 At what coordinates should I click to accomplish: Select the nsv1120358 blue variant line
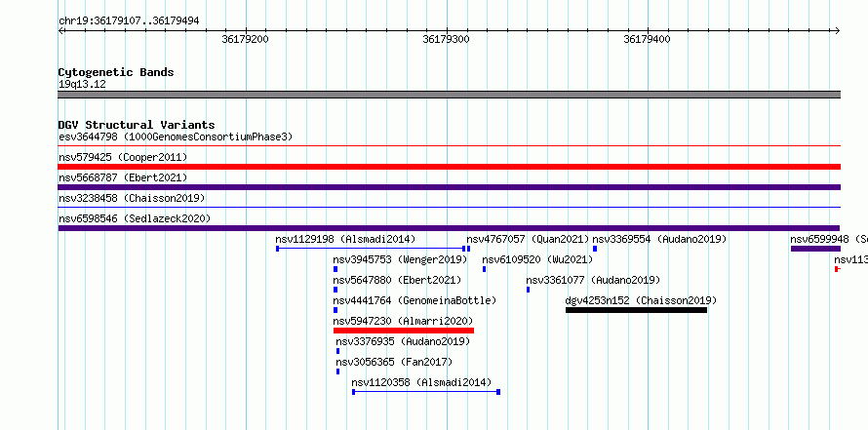coord(426,392)
